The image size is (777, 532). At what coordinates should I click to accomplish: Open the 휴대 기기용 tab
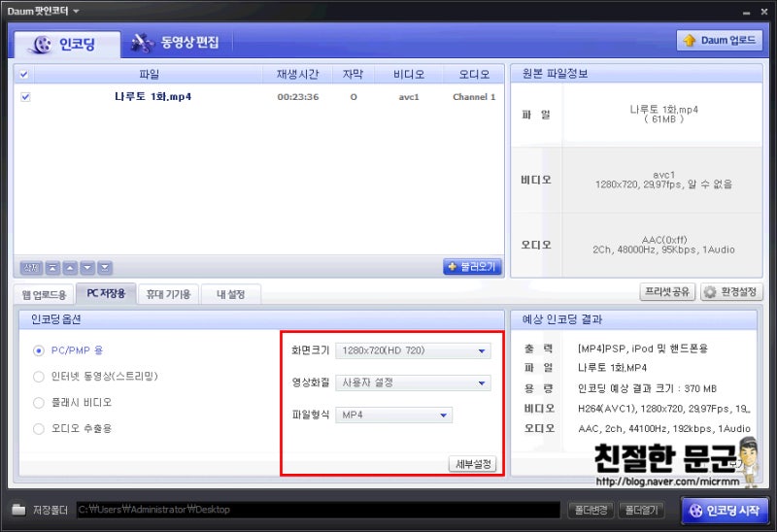coord(168,294)
